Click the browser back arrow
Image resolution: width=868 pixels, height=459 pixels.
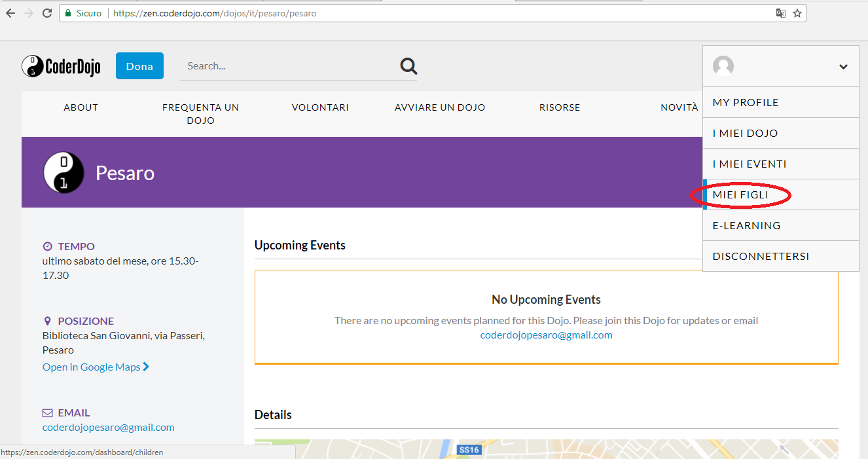[x=10, y=13]
